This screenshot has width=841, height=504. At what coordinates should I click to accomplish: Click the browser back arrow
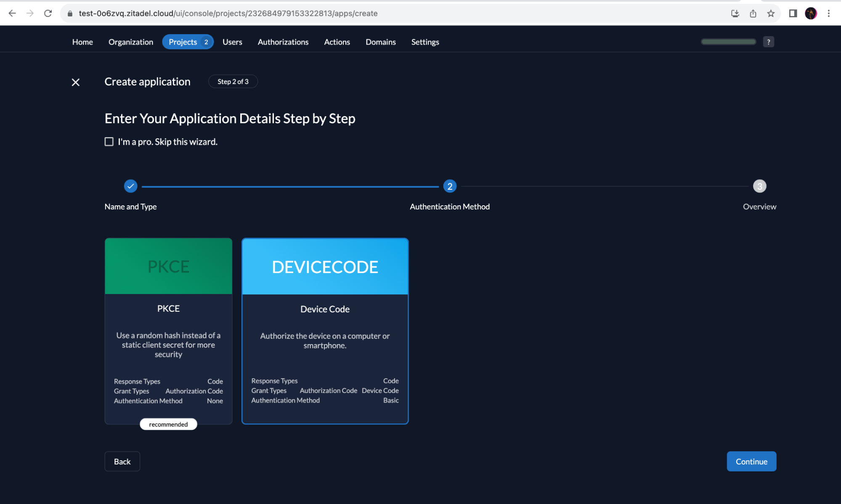[12, 13]
